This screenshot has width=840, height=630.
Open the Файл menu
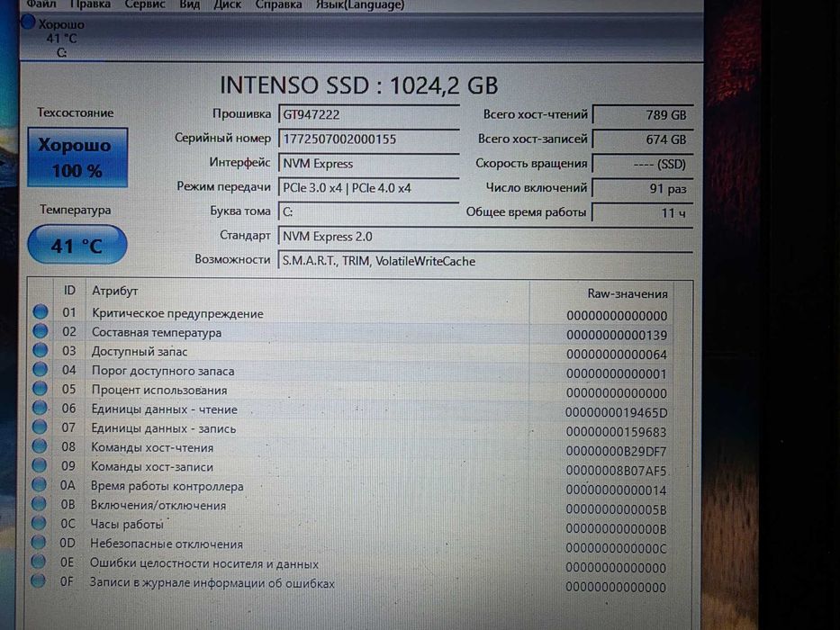(41, 4)
